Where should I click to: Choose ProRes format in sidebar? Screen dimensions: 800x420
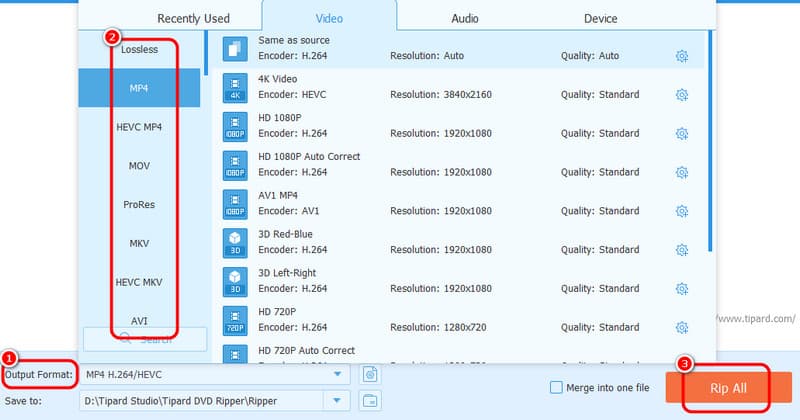[139, 205]
